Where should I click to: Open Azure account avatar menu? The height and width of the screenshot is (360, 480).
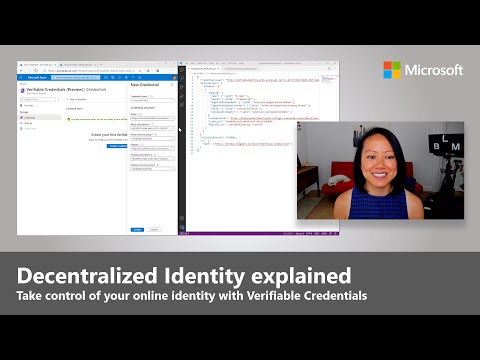click(x=174, y=77)
